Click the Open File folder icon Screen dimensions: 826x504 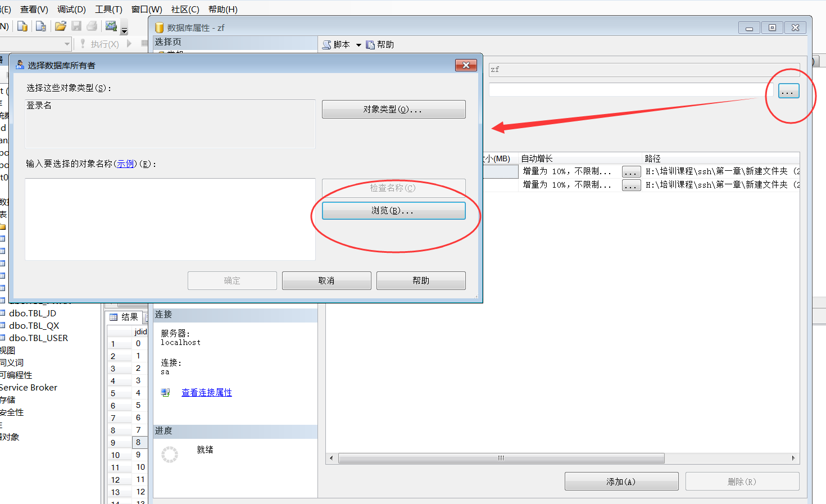[x=61, y=26]
